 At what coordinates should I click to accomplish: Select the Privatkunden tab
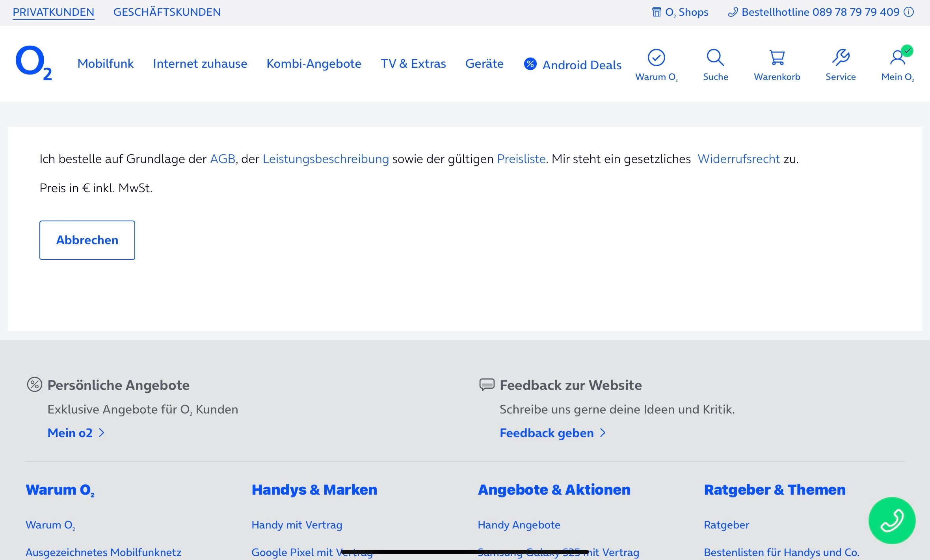(53, 12)
